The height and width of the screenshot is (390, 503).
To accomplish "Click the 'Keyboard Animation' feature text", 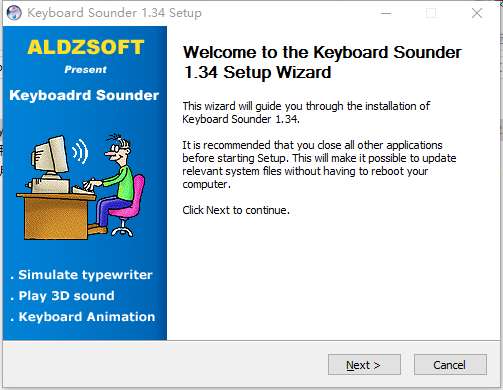I will pos(87,317).
